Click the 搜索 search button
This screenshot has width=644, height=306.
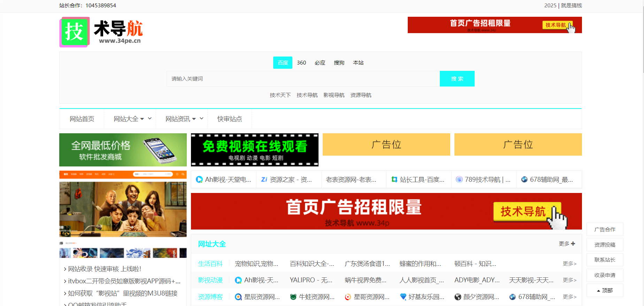(457, 79)
